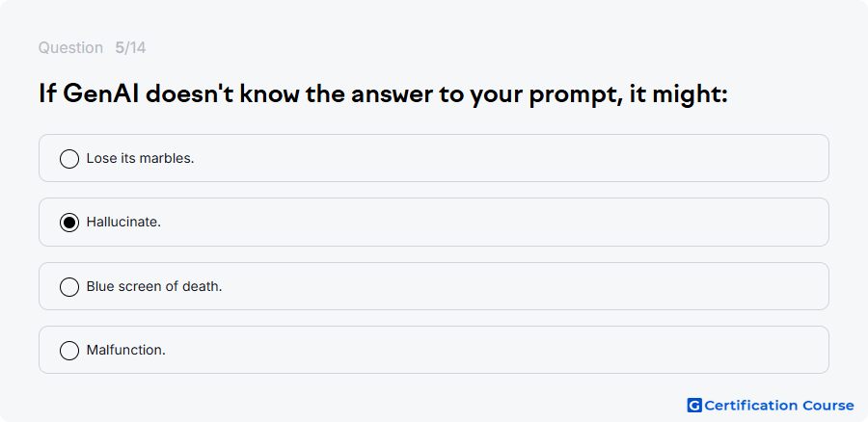
Task: Choose the 'Blue screen of death.' radio button
Action: 69,287
